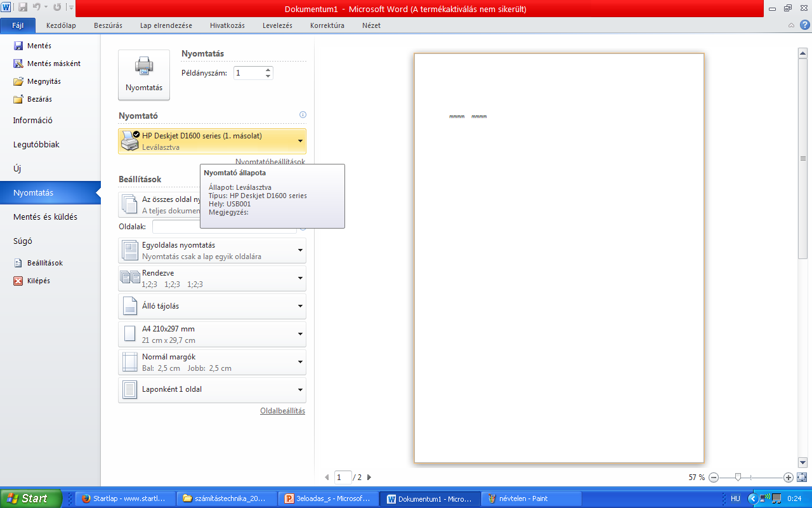
Task: Switch to the Kezdőlap tab
Action: (61, 25)
